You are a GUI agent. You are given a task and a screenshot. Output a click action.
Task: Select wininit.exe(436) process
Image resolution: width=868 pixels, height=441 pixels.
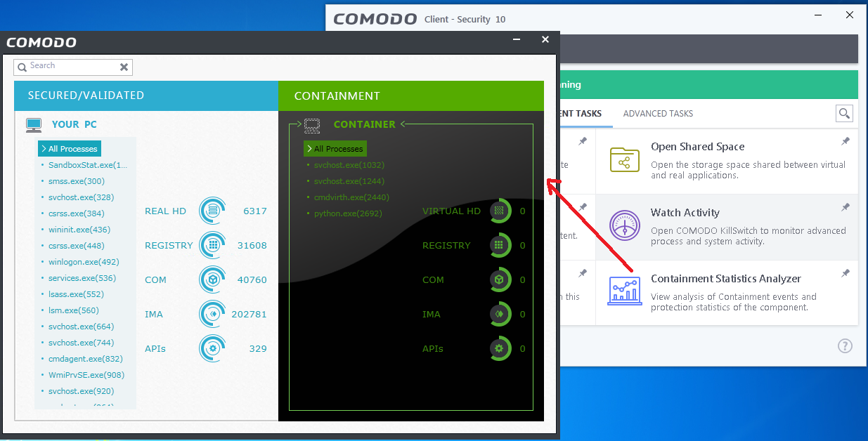(79, 230)
